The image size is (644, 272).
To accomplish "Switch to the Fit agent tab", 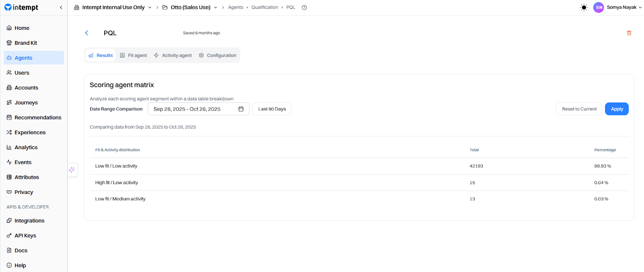I will [x=133, y=55].
